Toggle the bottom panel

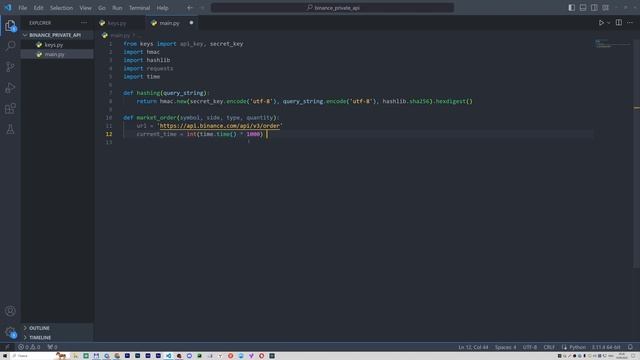[583, 8]
